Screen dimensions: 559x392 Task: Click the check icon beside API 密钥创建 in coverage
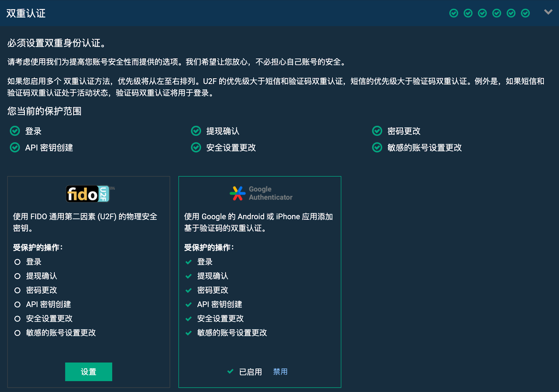(15, 147)
